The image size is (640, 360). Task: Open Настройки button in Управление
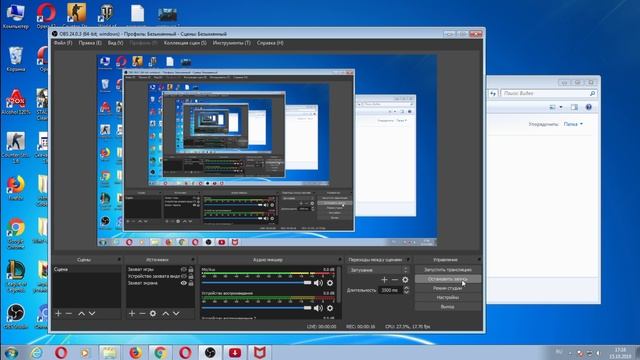point(447,298)
